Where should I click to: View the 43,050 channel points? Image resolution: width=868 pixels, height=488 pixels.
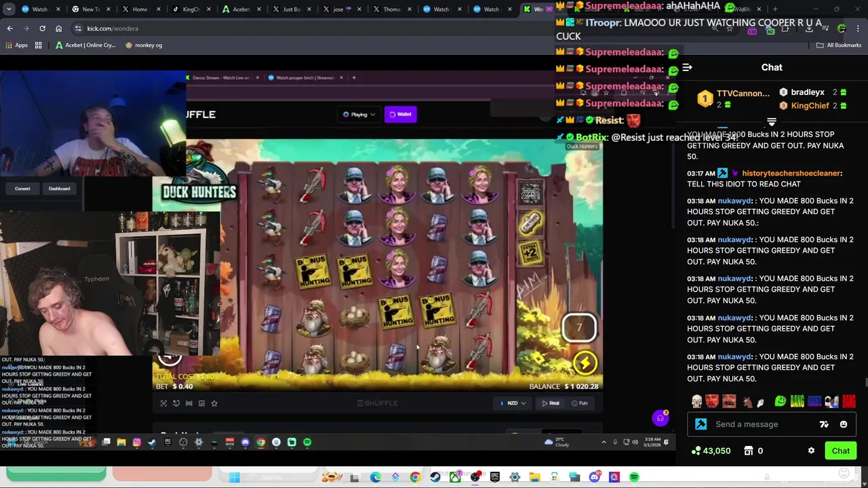pyautogui.click(x=711, y=451)
